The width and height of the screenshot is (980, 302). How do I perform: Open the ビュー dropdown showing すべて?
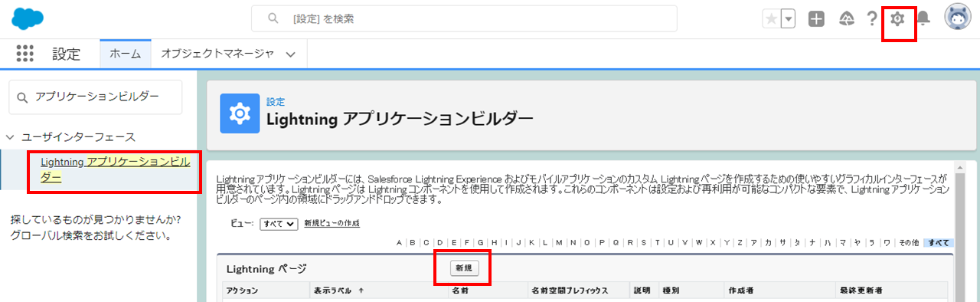[278, 224]
